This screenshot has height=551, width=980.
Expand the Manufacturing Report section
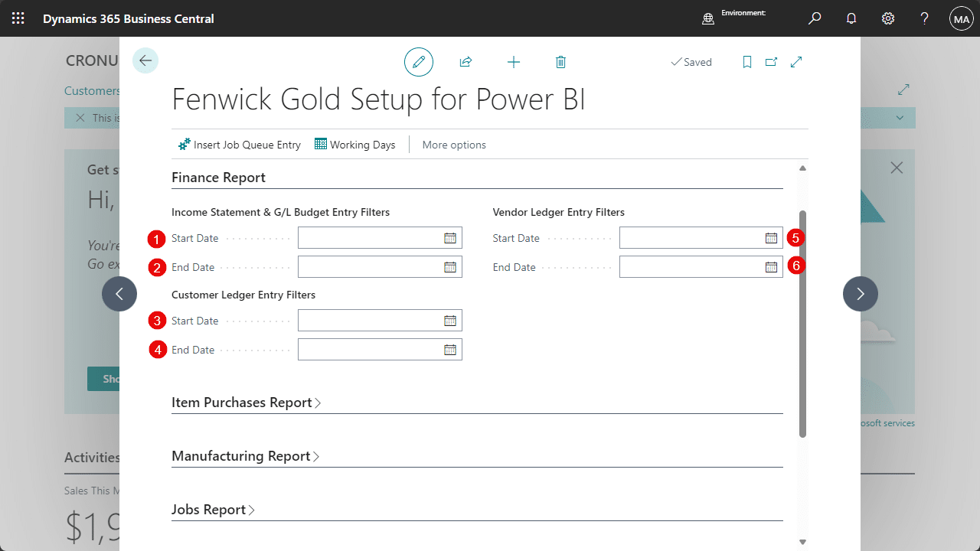[246, 456]
